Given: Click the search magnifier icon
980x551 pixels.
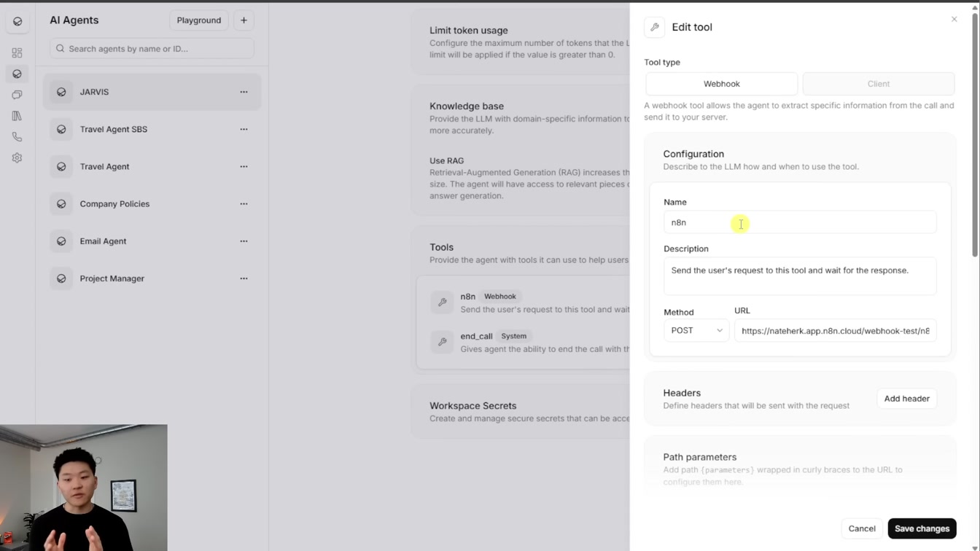Looking at the screenshot, I should point(61,49).
